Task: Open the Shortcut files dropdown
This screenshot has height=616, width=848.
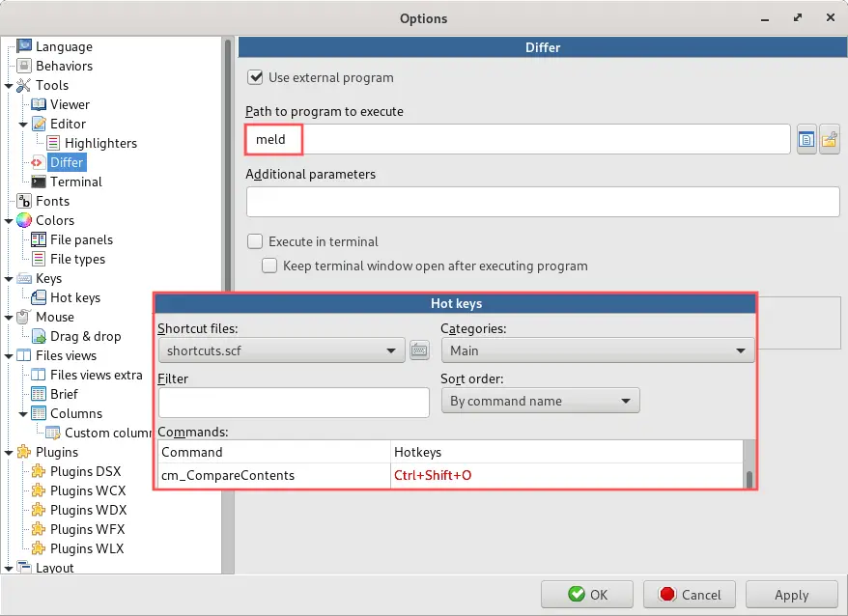Action: coord(282,350)
